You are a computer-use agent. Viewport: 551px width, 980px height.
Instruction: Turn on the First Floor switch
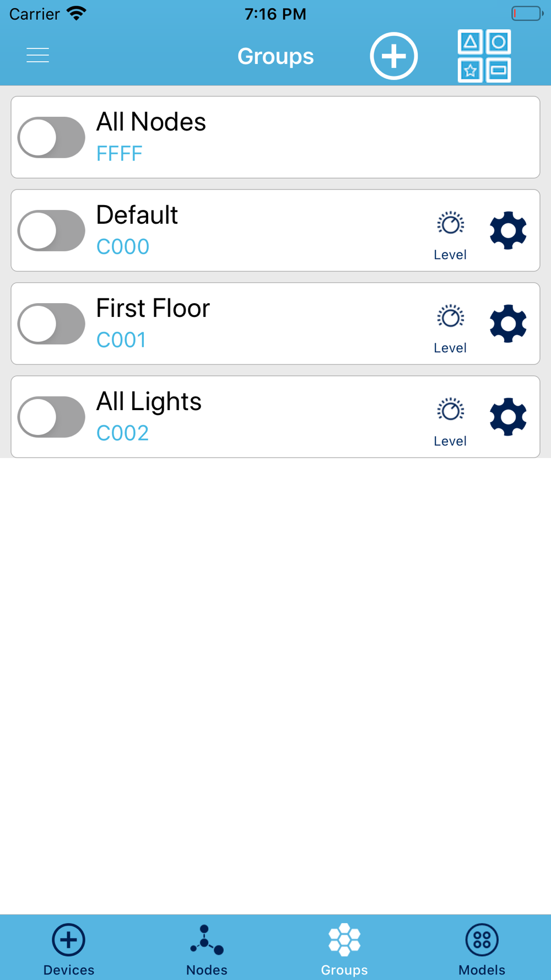[51, 324]
